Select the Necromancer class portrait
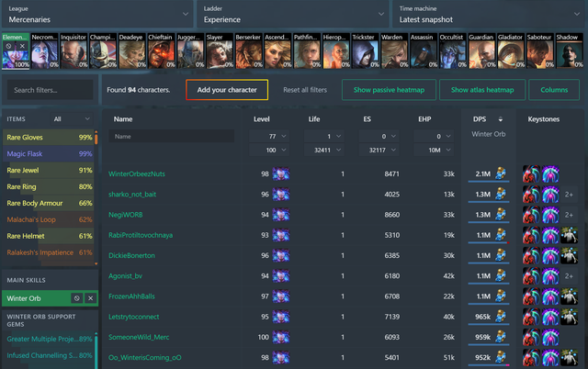This screenshot has height=369, width=588. (45, 51)
